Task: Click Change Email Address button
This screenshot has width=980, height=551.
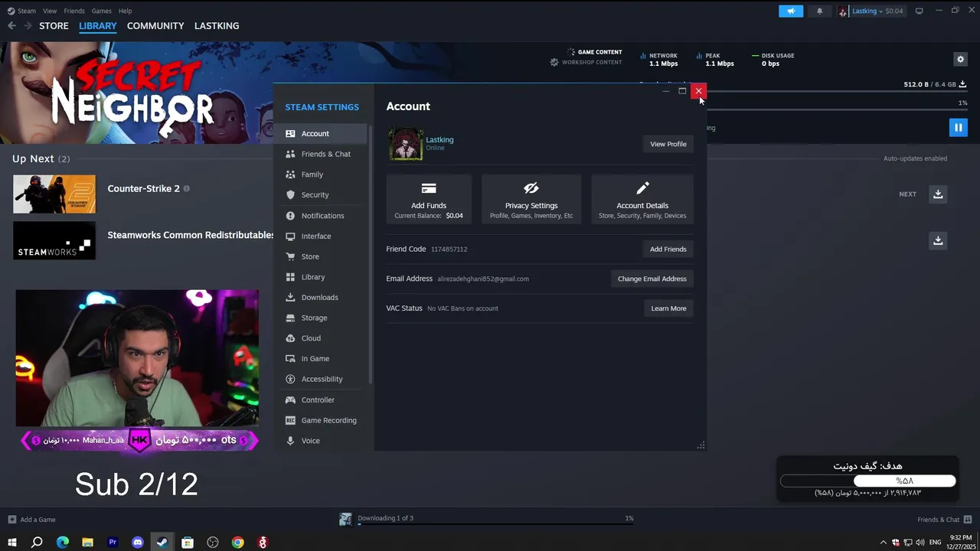Action: coord(652,279)
